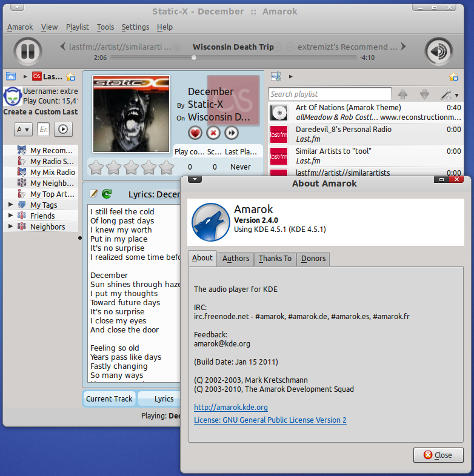474x476 pixels.
Task: Select My Mix Radio item
Action: (x=41, y=173)
